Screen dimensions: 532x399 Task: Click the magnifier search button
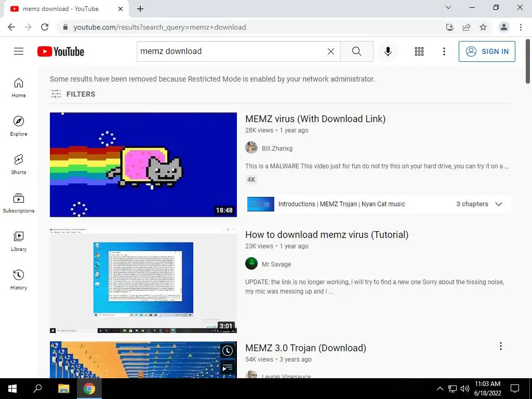click(x=356, y=51)
